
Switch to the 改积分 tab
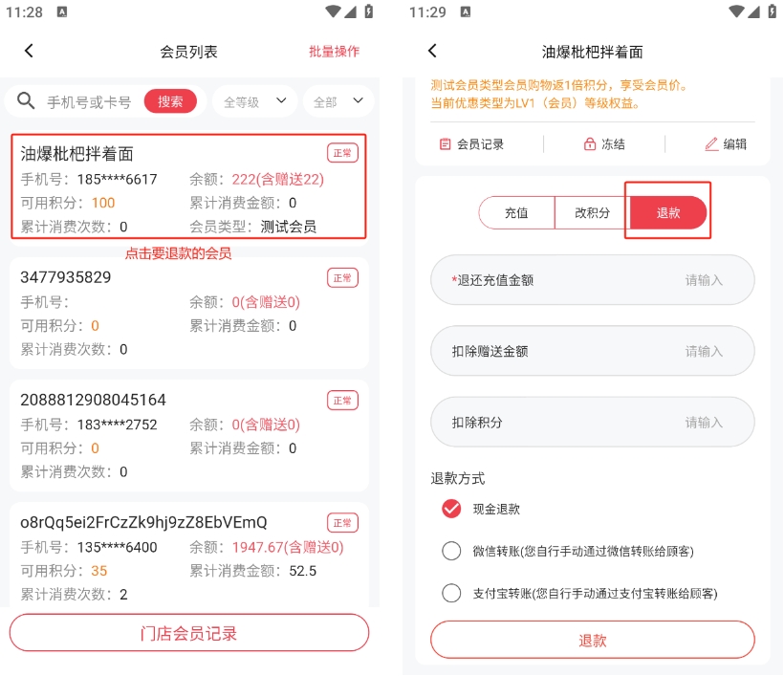tap(592, 212)
